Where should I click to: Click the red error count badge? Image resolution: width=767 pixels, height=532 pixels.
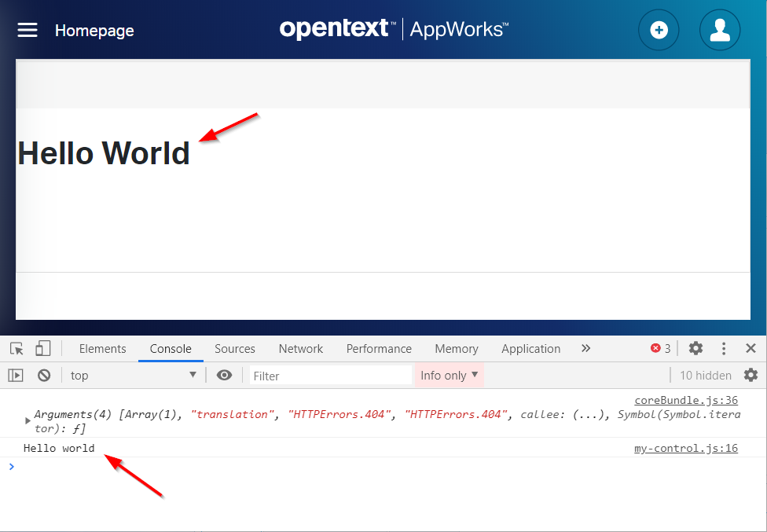click(660, 348)
